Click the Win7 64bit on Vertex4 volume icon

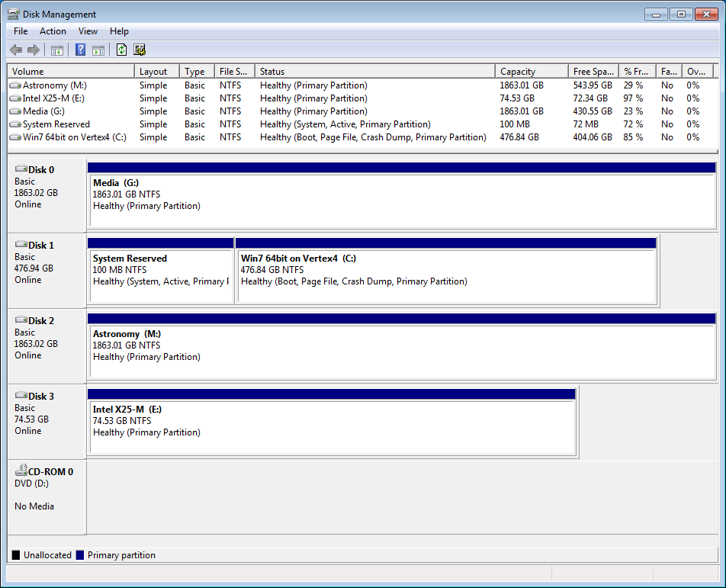15,137
